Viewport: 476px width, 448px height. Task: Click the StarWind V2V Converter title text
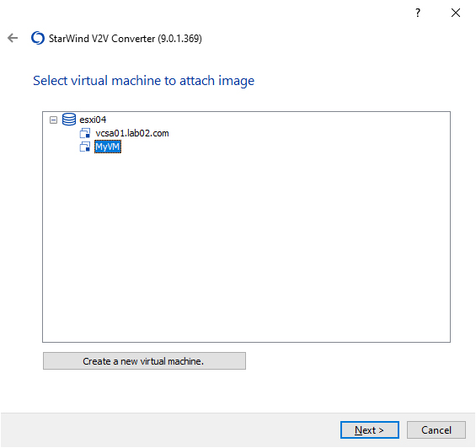tap(102, 39)
